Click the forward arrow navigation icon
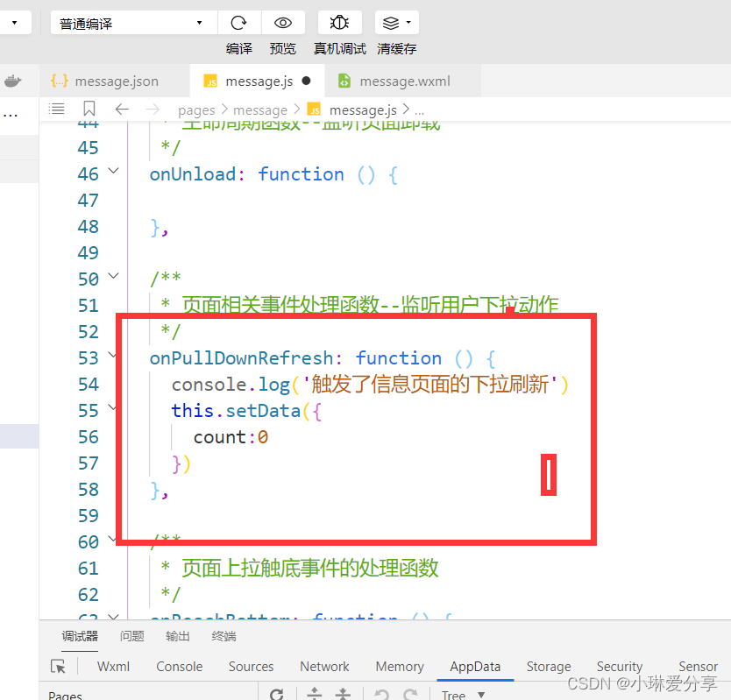 point(153,110)
